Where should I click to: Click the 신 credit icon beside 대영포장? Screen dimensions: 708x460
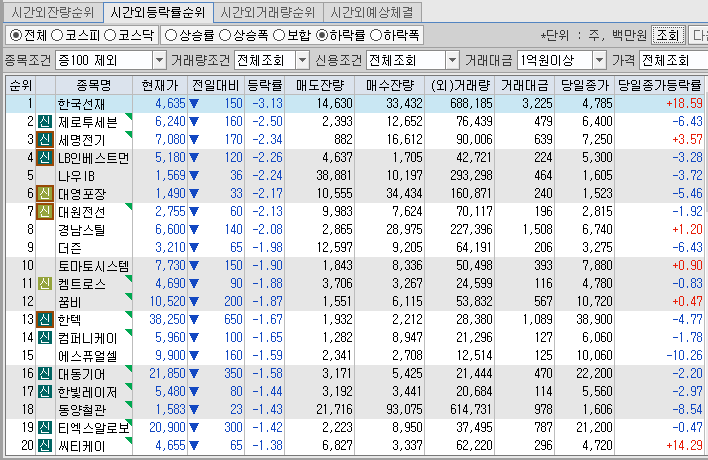click(x=45, y=194)
